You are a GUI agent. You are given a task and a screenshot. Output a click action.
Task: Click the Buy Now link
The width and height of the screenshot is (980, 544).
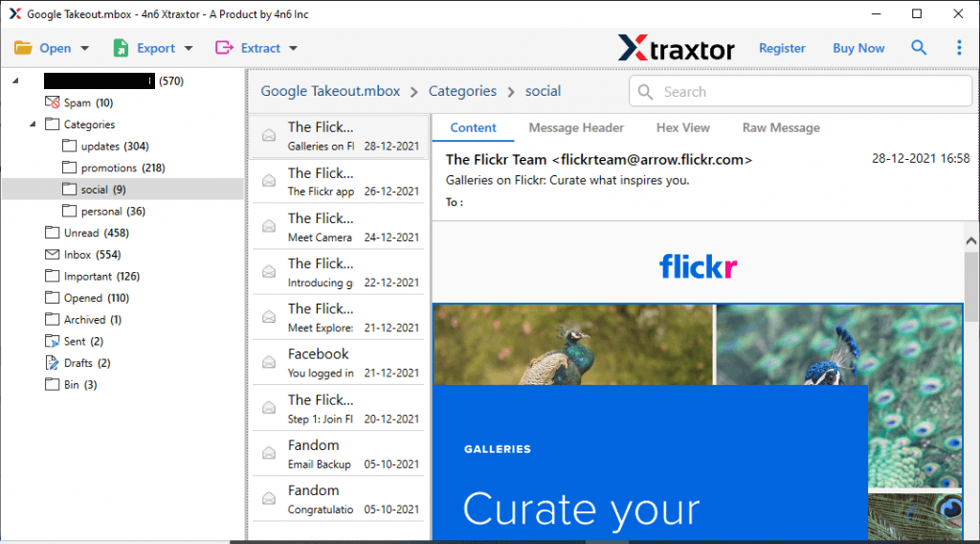858,48
